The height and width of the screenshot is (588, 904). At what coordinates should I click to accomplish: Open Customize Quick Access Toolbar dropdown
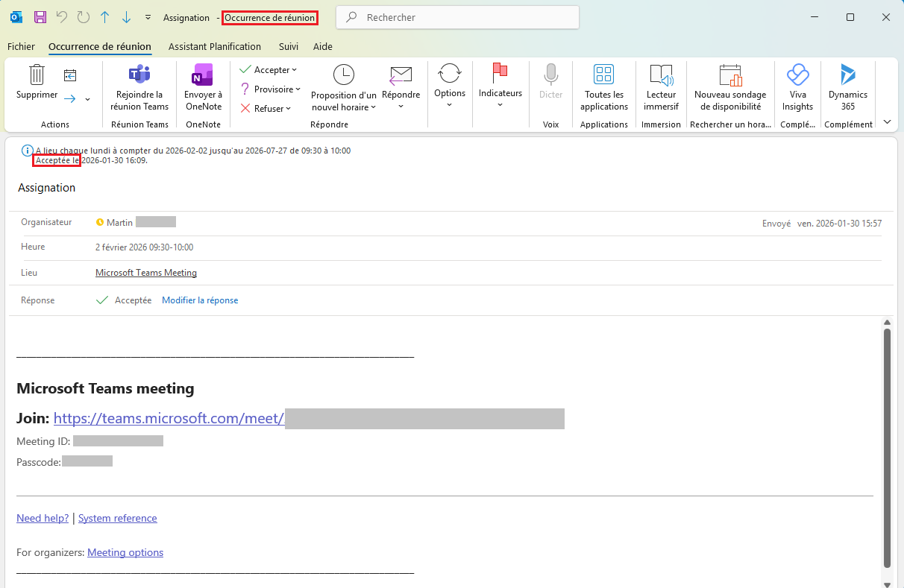pos(148,17)
